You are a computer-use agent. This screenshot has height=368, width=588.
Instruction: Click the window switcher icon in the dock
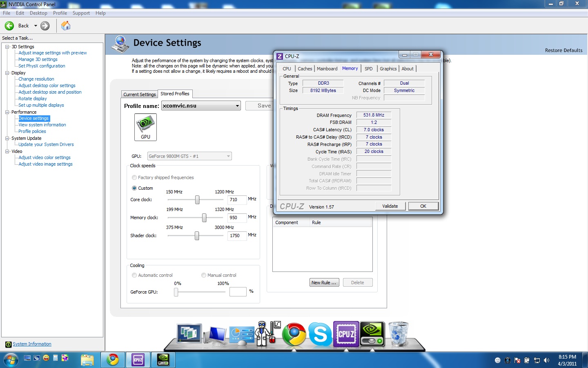(x=189, y=334)
